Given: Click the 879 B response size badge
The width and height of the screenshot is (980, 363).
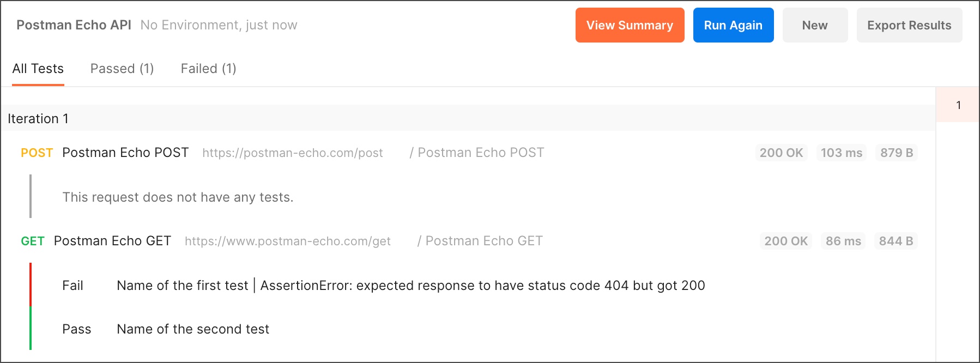Looking at the screenshot, I should tap(896, 153).
